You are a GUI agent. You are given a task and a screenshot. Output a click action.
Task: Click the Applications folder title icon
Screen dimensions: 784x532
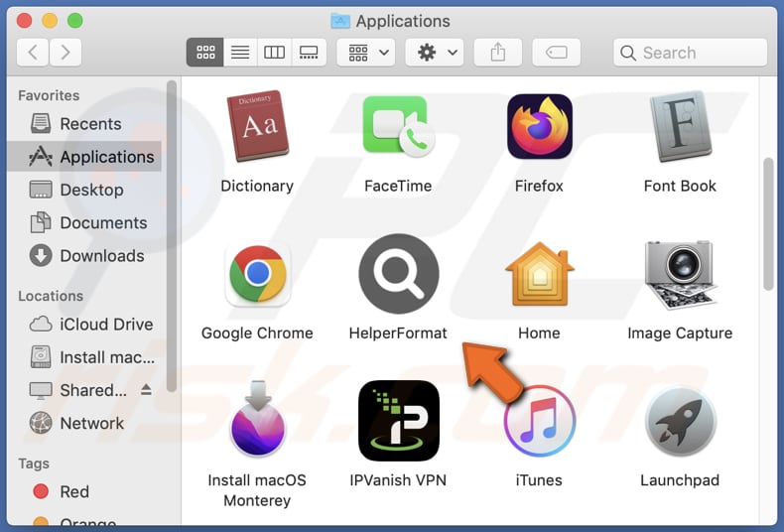pos(340,21)
